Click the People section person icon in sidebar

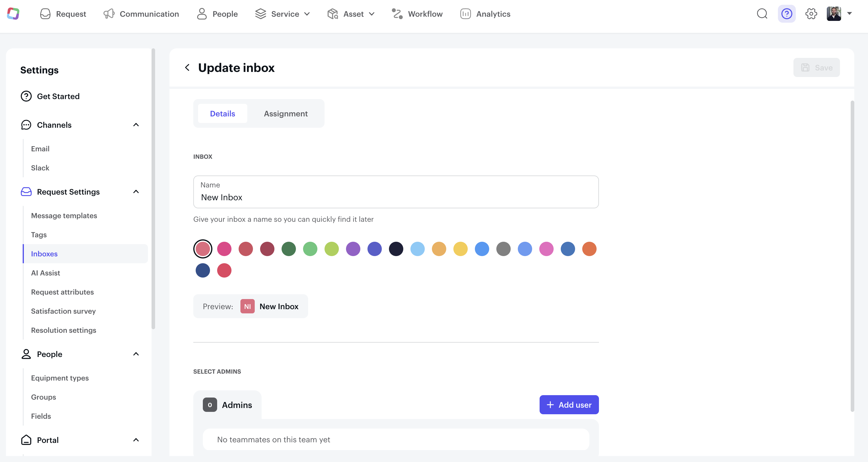coord(26,354)
